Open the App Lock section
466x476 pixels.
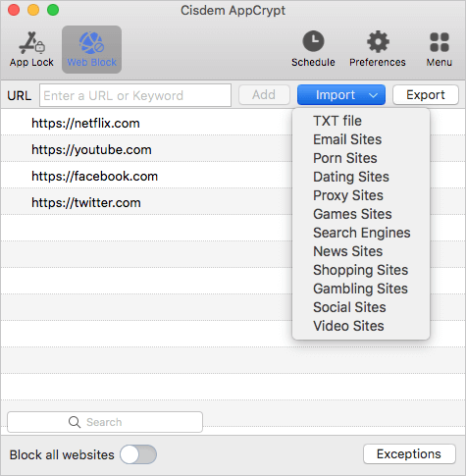[x=31, y=49]
